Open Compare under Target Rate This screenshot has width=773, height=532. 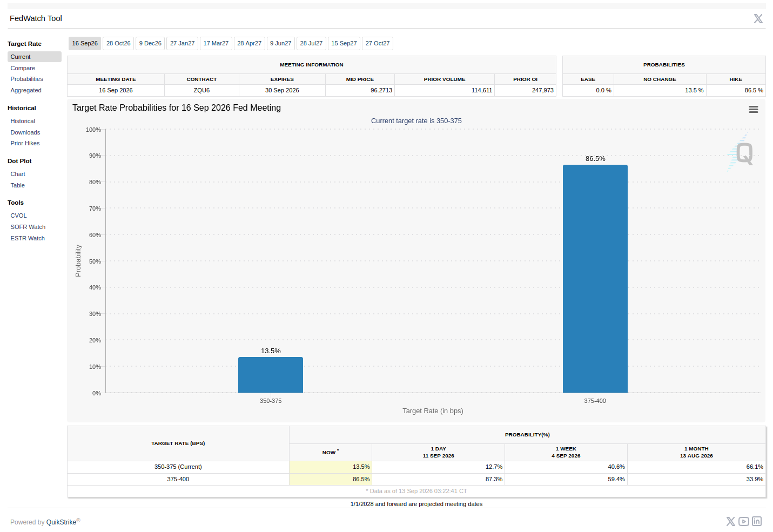(x=23, y=68)
